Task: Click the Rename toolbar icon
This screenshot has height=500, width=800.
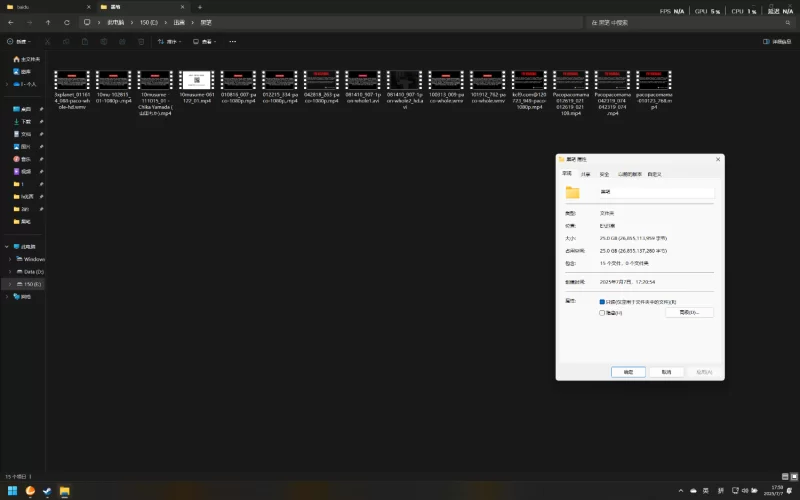Action: (x=104, y=41)
